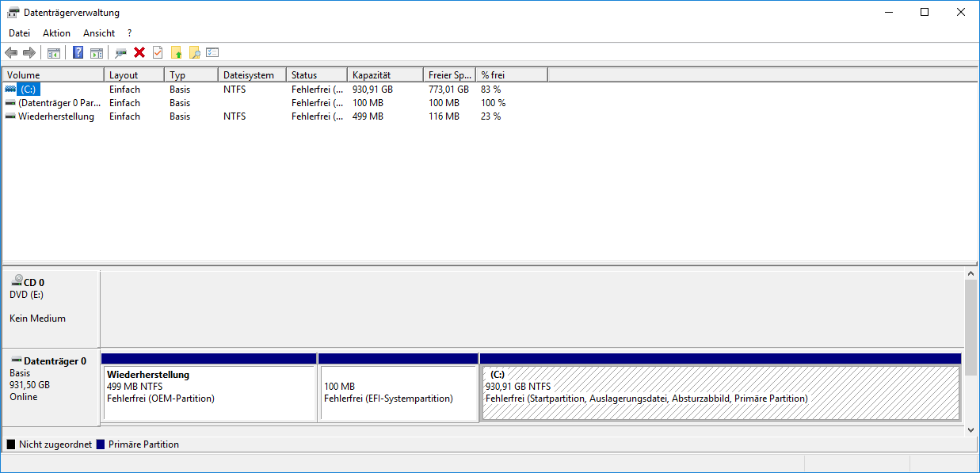Click the black Nicht zugeordnet legend swatch
This screenshot has width=980, height=473.
pos(11,444)
